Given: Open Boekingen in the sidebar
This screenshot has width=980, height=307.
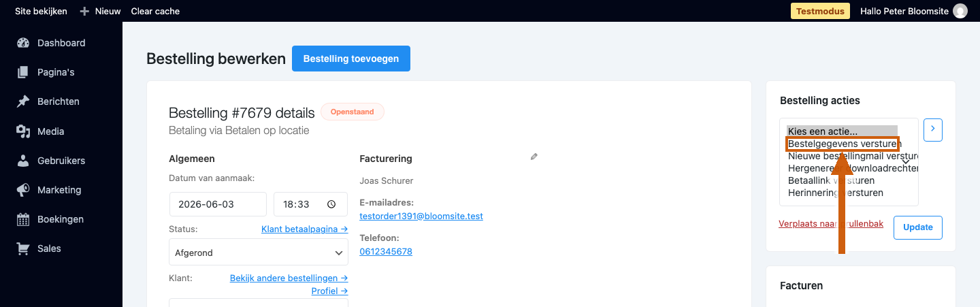Looking at the screenshot, I should click(x=61, y=219).
